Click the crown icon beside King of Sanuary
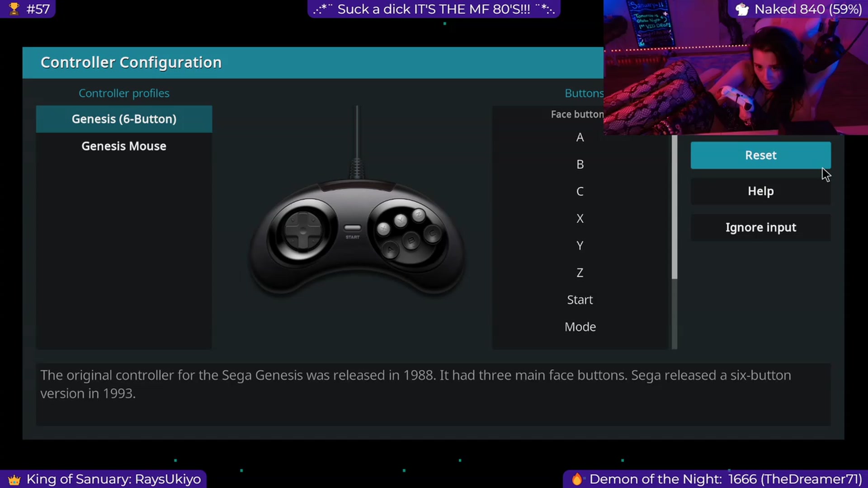868x488 pixels. point(14,479)
